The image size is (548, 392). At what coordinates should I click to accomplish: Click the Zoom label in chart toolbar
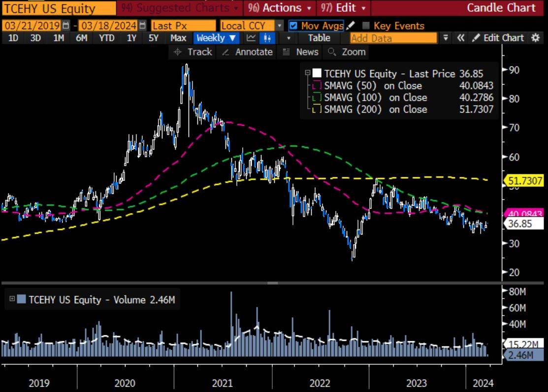354,52
